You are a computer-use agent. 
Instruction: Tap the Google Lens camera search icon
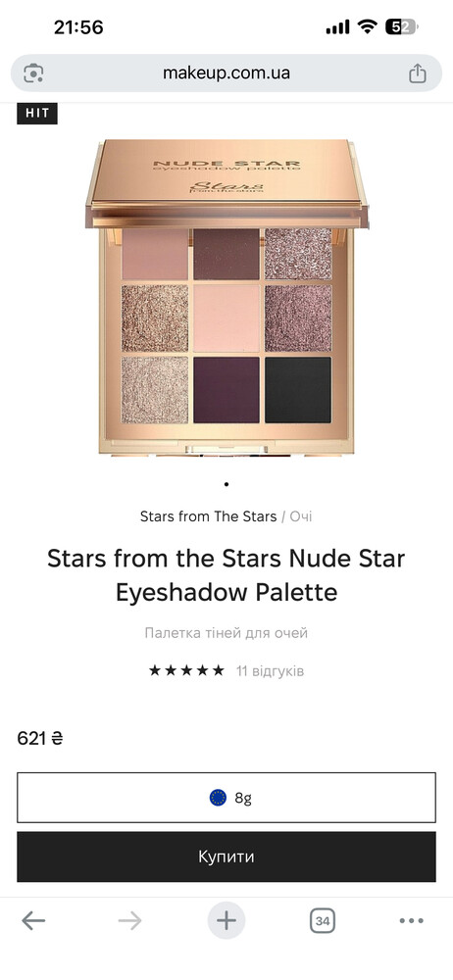click(33, 73)
